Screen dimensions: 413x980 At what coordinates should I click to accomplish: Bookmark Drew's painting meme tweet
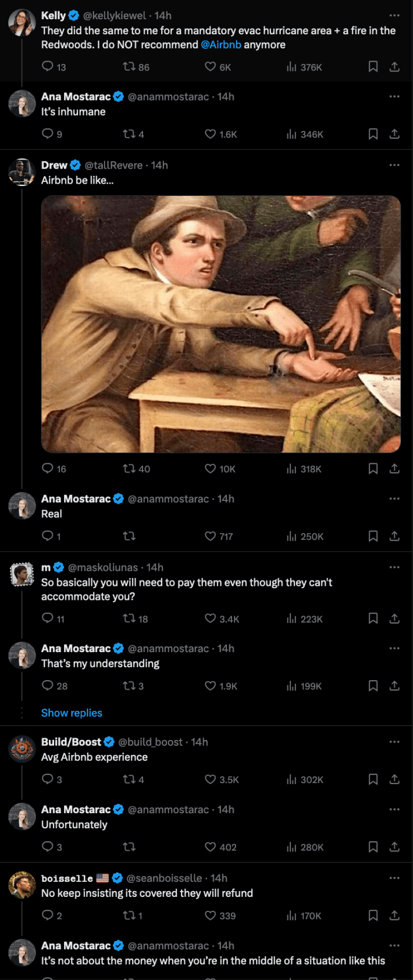click(x=373, y=468)
